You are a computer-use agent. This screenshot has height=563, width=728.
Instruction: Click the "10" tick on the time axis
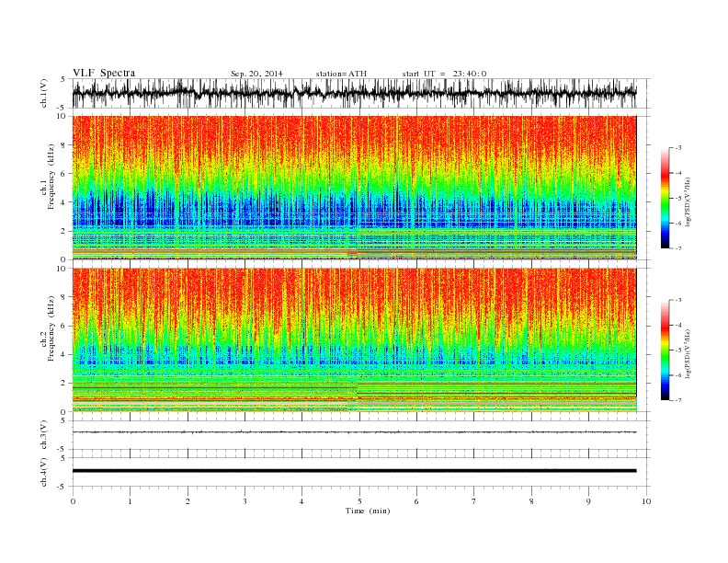click(x=646, y=501)
